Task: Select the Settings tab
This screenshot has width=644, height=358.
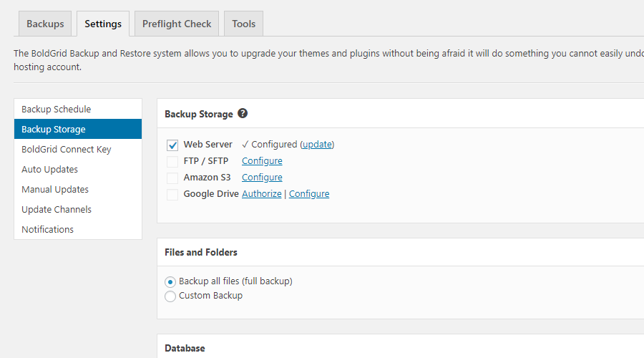Action: coord(103,24)
